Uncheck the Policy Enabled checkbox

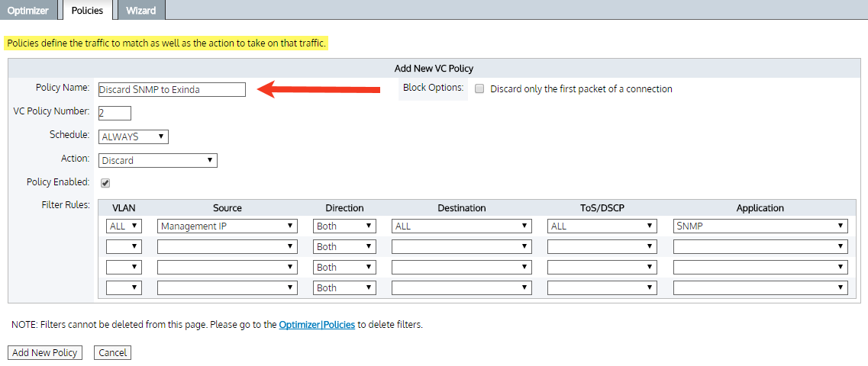[x=105, y=183]
